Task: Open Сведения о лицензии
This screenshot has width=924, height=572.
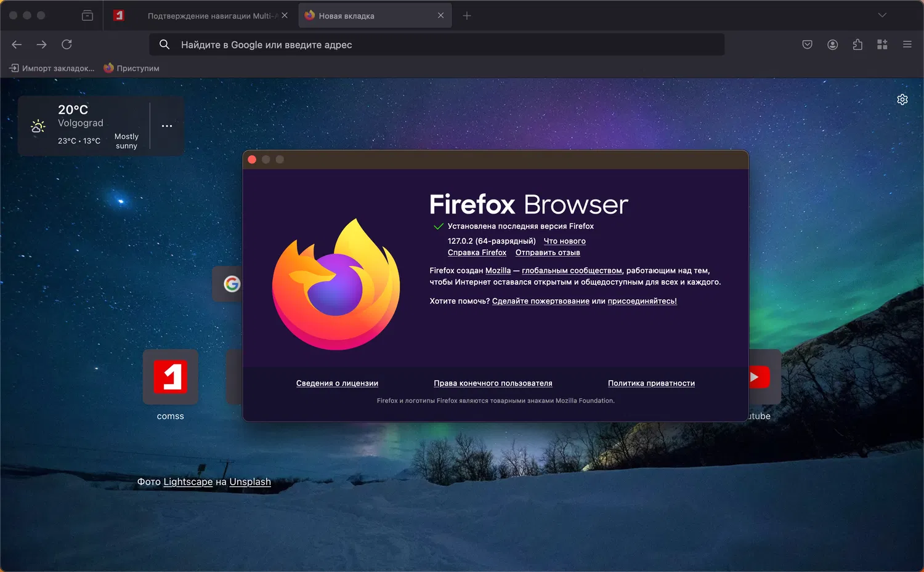Action: 337,383
